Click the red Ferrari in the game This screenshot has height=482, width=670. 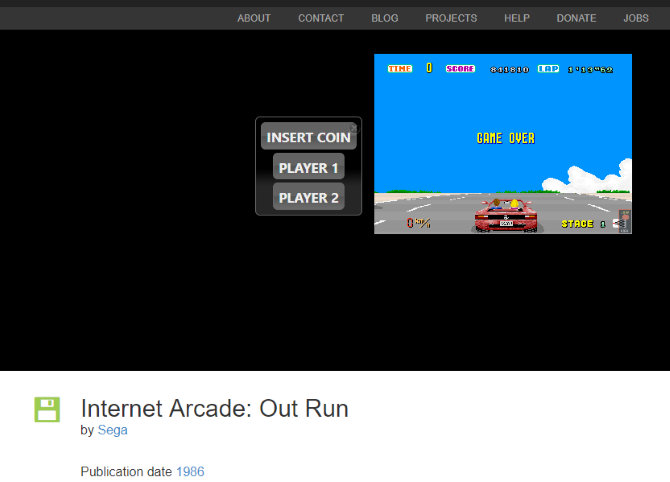coord(506,215)
